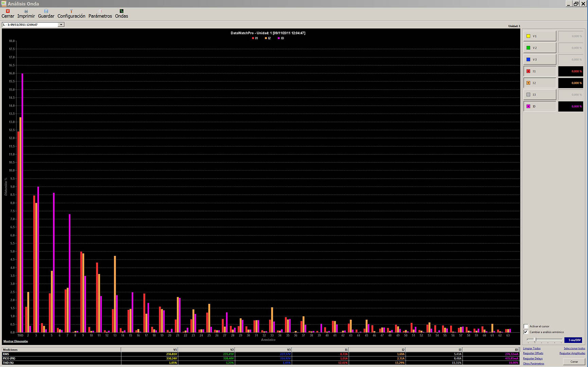The image size is (588, 367).
Task: Click the Unidad: 1 label above the chart
Action: point(514,26)
